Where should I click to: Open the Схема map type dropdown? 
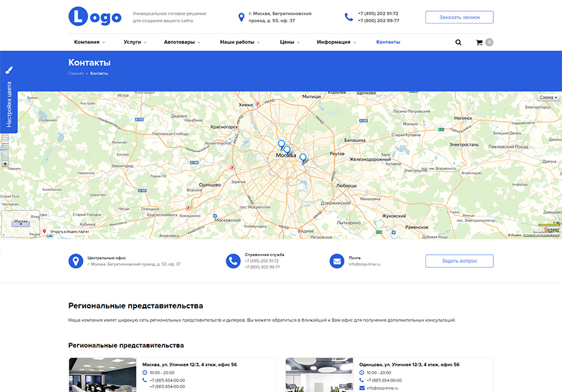click(x=546, y=97)
